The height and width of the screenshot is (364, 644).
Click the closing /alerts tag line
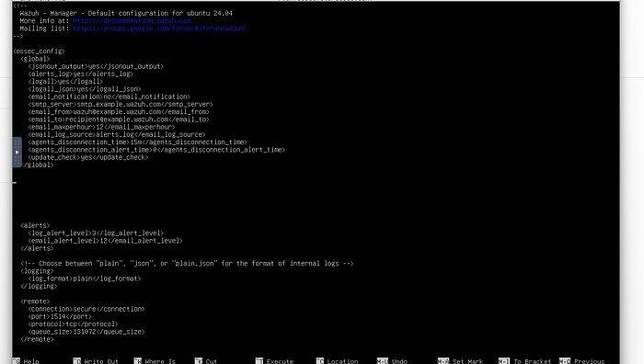[x=38, y=248]
